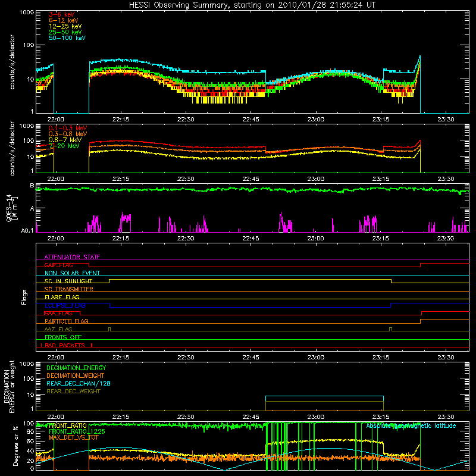The image size is (476, 476).
Task: Click the Flags vertical axis label
Action: 24,297
